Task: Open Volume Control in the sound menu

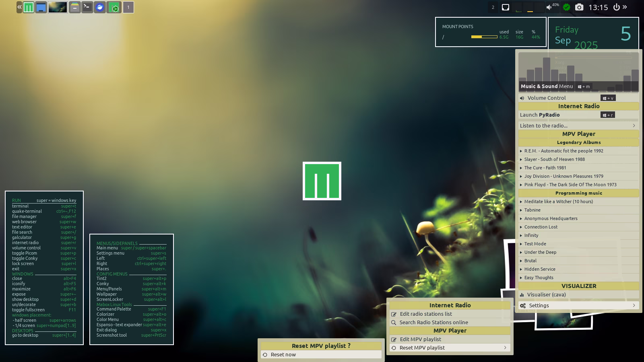Action: pyautogui.click(x=546, y=98)
